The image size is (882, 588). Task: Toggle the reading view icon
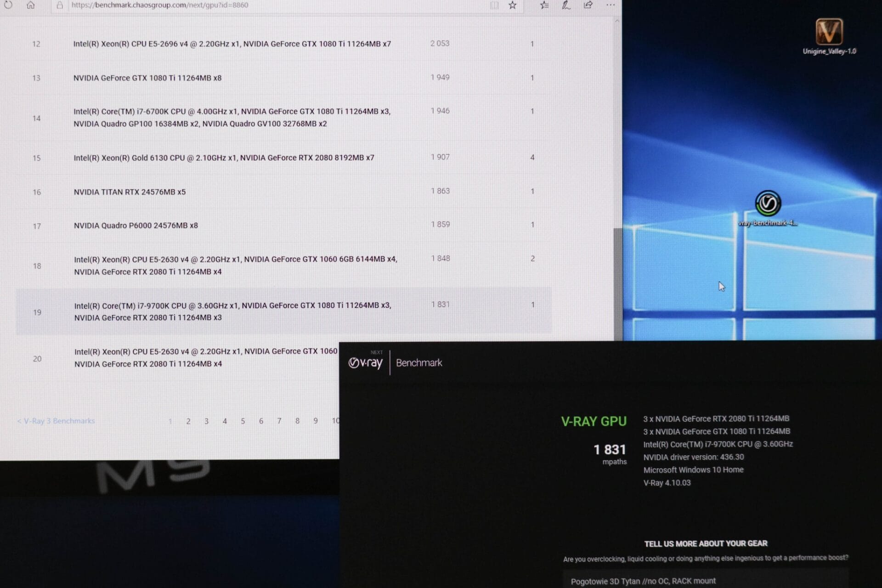tap(494, 5)
